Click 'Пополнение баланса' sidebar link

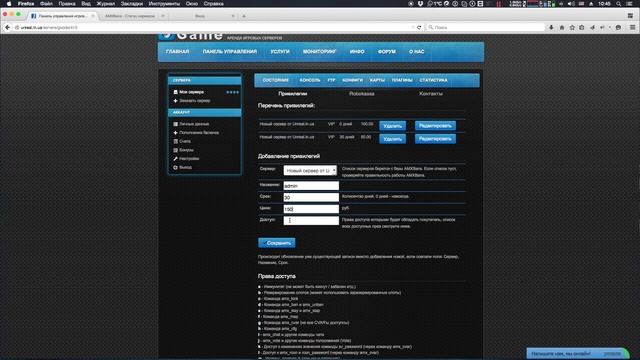tap(199, 133)
